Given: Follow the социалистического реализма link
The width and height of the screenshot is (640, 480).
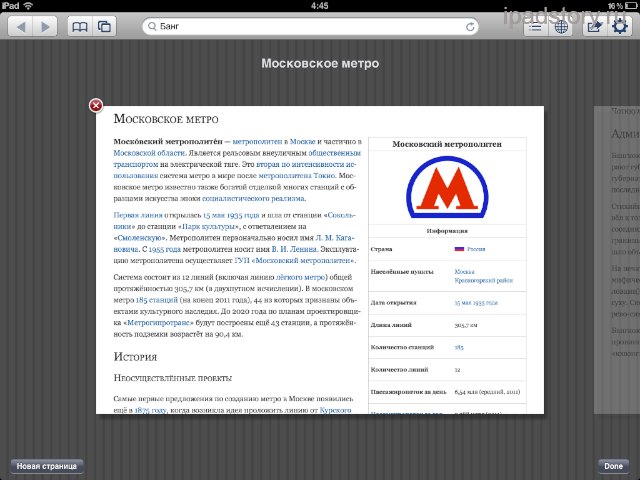Looking at the screenshot, I should 253,199.
